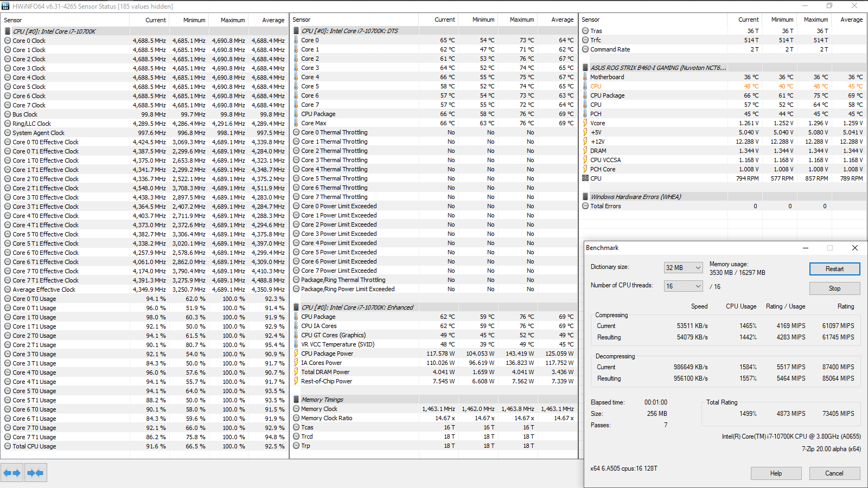Screen dimensions: 868x488
Task: Click the ASUS ROG STRIX group icon
Action: tap(585, 68)
